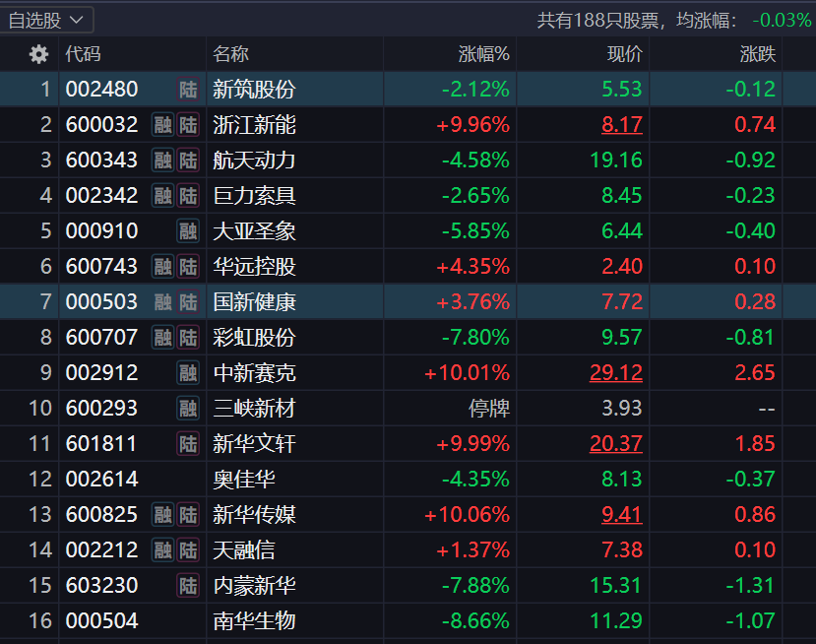Select stock name 新华传媒
This screenshot has width=816, height=644.
254,515
